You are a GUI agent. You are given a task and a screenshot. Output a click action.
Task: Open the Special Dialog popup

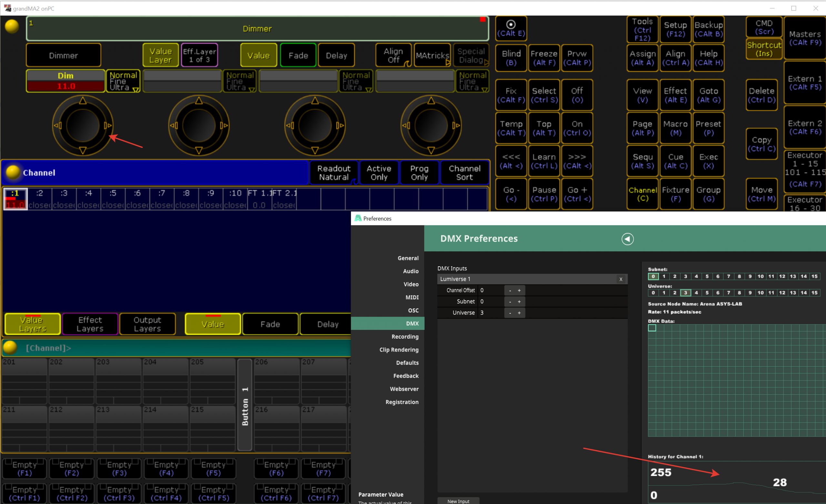coord(471,55)
